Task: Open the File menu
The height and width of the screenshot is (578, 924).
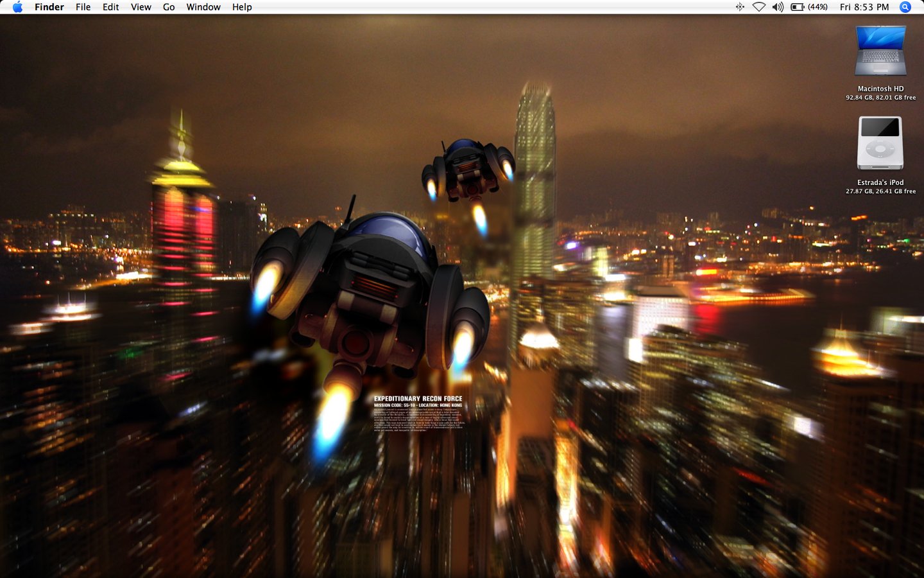Action: tap(83, 7)
